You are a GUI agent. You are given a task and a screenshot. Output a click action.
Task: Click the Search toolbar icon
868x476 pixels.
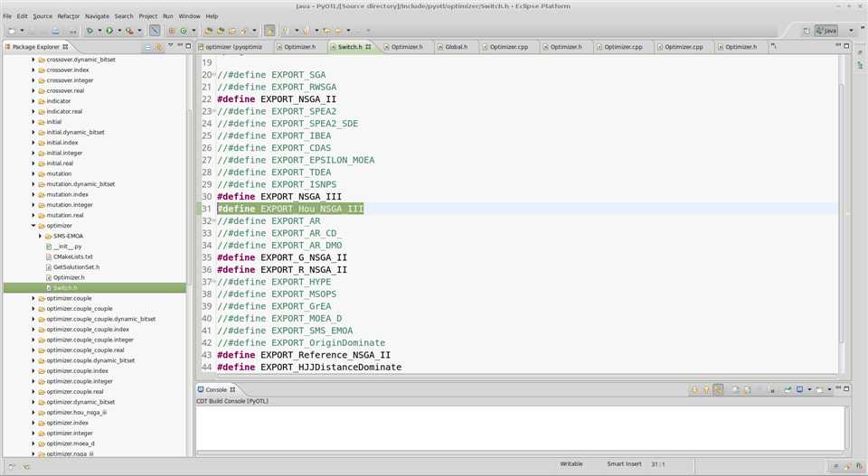pos(244,31)
